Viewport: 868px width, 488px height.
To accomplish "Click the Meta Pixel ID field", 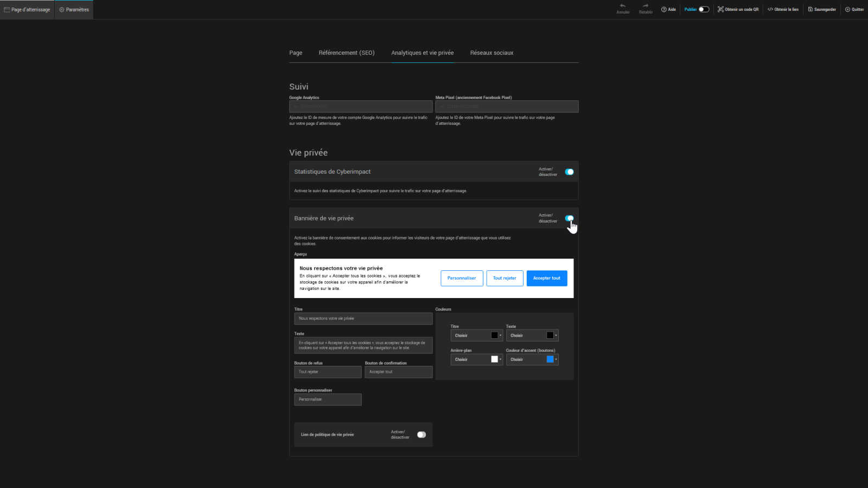I will 507,106.
